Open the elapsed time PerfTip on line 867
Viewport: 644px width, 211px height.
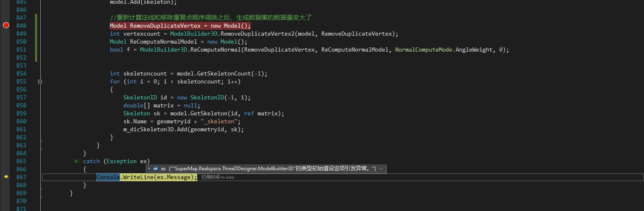(218, 177)
